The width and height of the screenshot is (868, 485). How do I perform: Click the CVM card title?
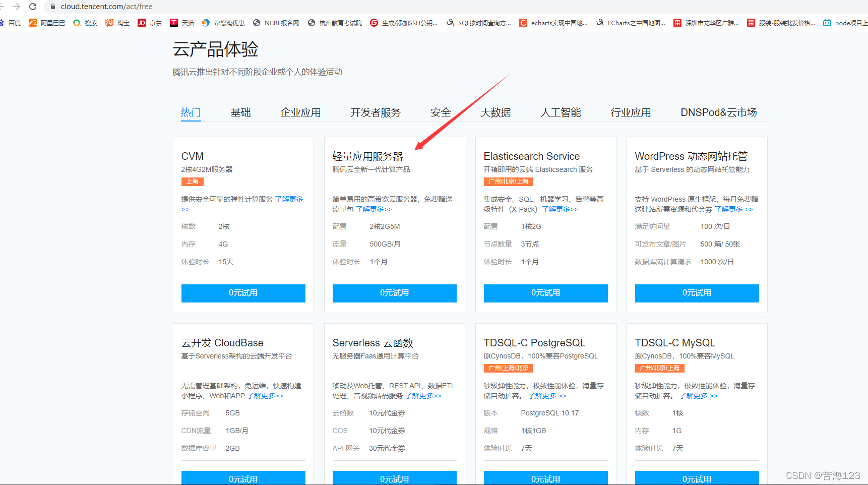click(193, 156)
